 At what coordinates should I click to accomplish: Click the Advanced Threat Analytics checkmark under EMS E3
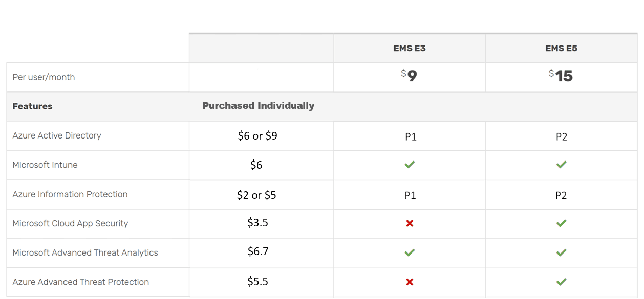point(410,252)
